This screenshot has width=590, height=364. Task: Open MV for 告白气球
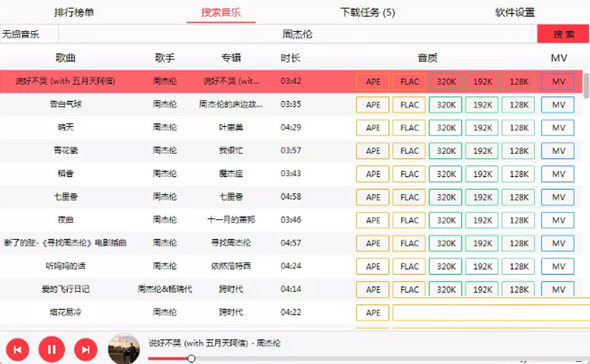[558, 105]
